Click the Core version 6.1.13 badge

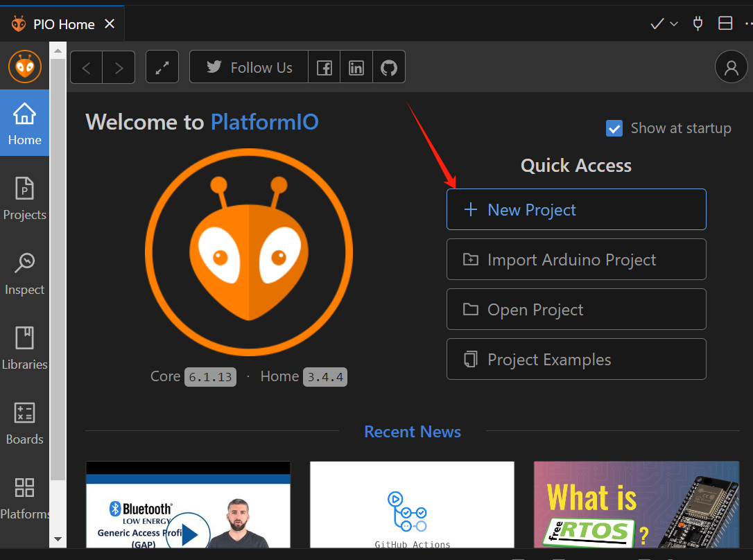pyautogui.click(x=210, y=377)
